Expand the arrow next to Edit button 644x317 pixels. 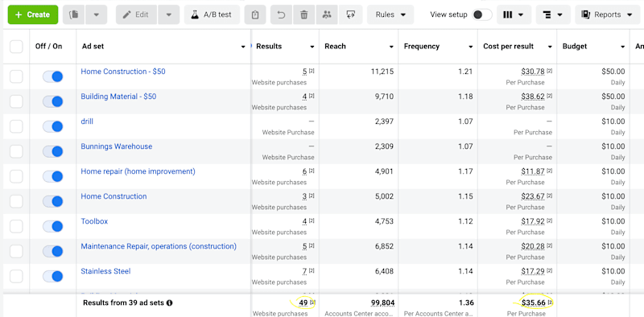tap(169, 14)
